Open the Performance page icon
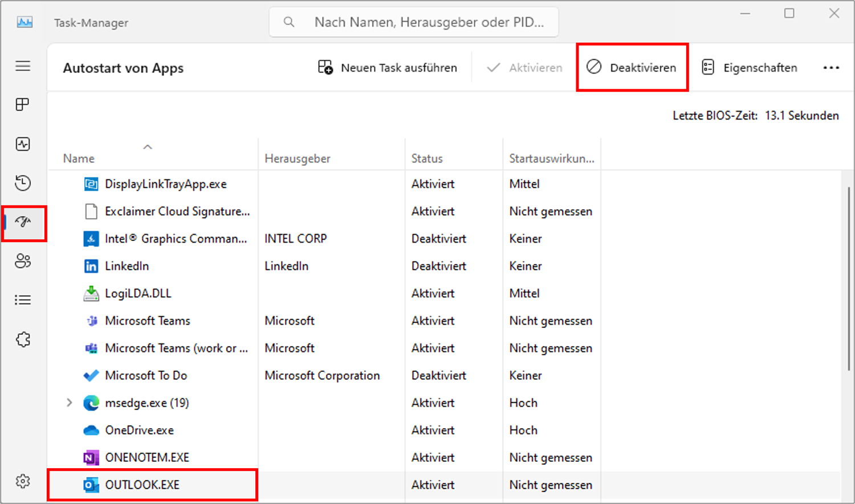855x504 pixels. [23, 144]
